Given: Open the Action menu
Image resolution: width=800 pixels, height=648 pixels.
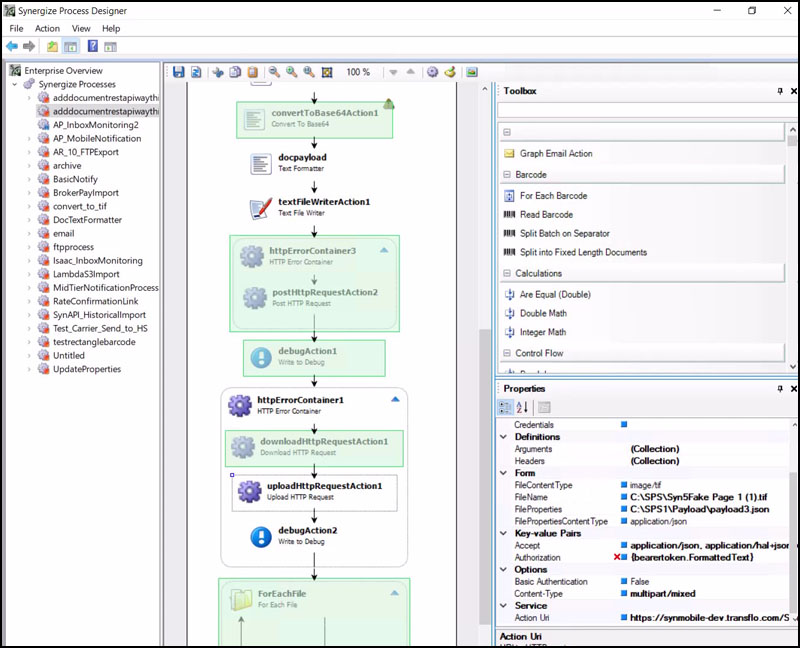Looking at the screenshot, I should click(x=47, y=29).
